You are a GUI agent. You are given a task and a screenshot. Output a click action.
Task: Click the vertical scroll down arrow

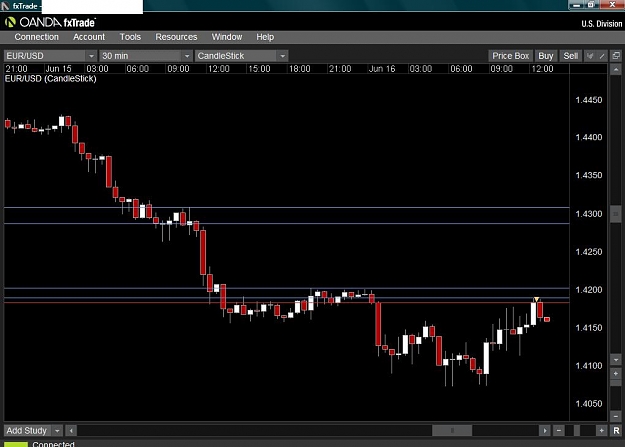tap(616, 360)
